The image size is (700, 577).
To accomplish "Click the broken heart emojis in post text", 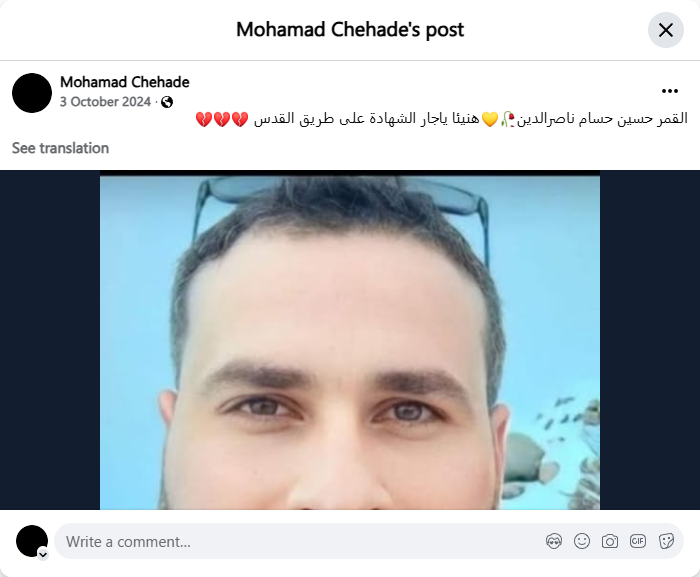I will [222, 119].
